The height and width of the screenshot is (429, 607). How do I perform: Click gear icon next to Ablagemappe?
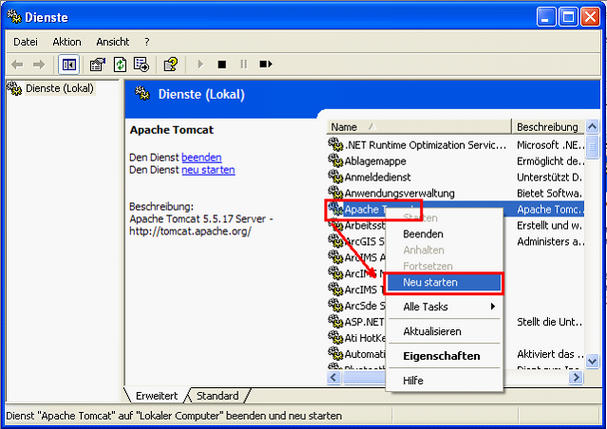336,160
